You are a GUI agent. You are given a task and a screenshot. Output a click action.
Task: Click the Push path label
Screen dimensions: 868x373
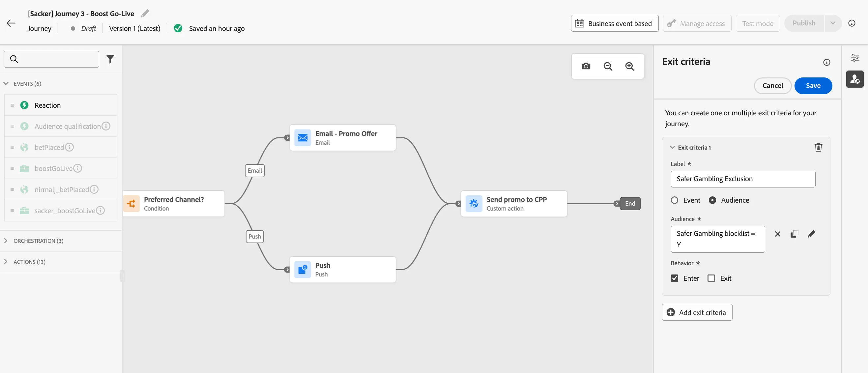[x=254, y=237]
